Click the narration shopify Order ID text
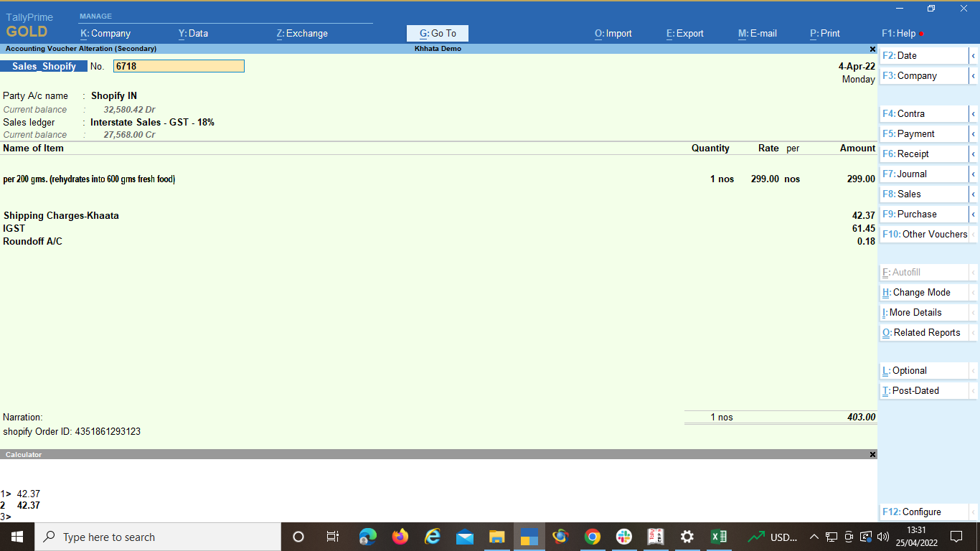This screenshot has width=980, height=551. (x=72, y=431)
